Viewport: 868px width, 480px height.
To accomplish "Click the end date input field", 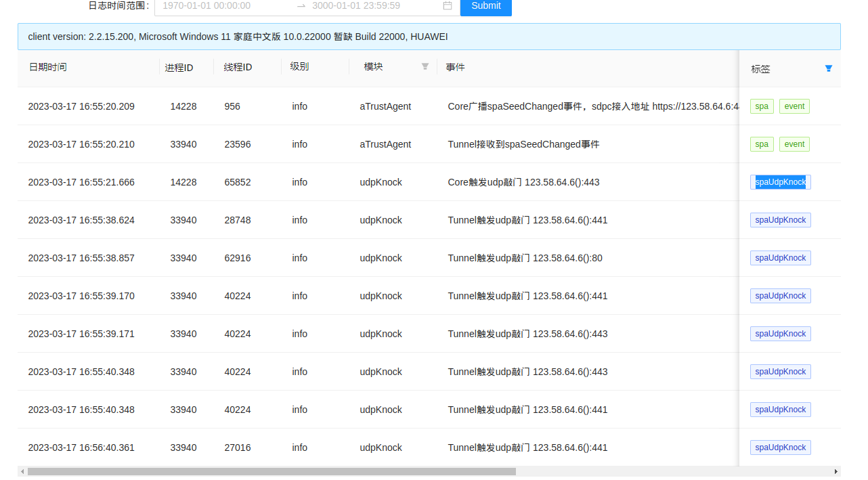I will click(x=372, y=5).
